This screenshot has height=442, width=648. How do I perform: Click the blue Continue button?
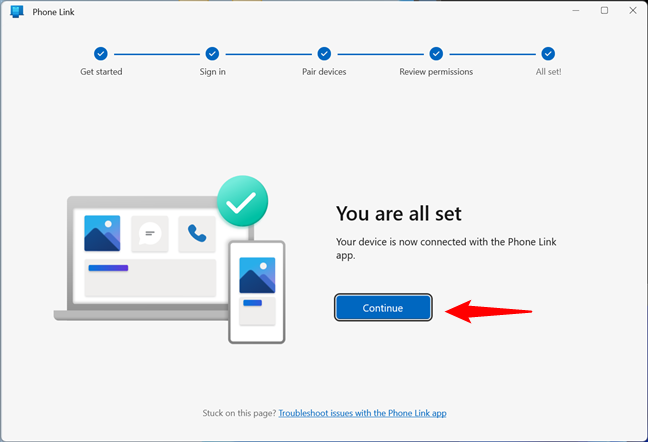tap(383, 308)
